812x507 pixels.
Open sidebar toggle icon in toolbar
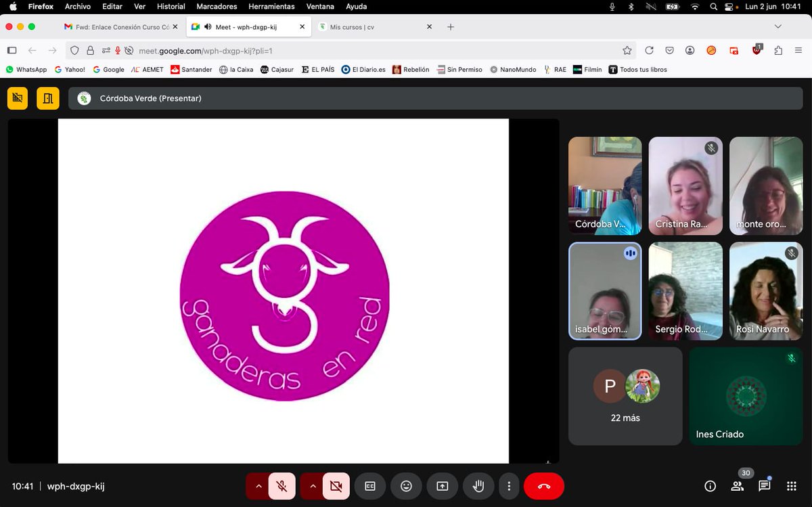coord(12,50)
